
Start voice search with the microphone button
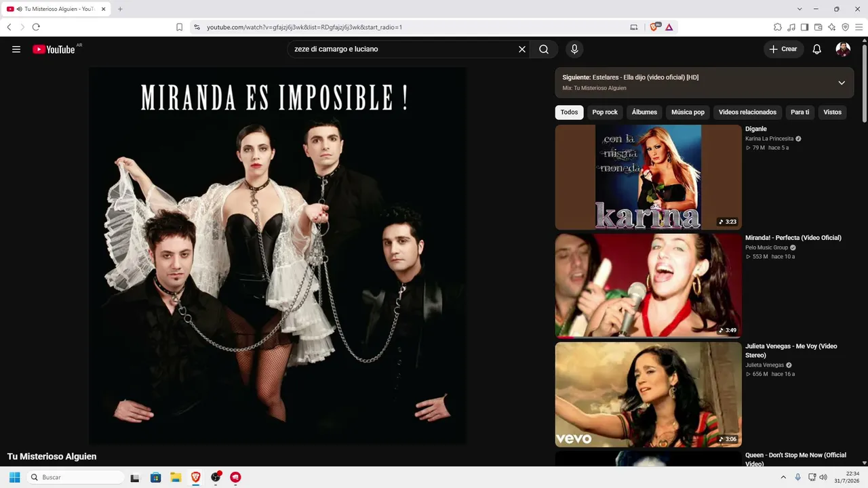(574, 49)
